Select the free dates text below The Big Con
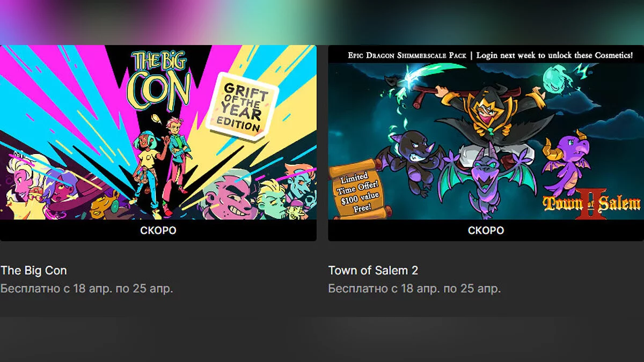Screen dimensions: 644x362 click(x=86, y=289)
